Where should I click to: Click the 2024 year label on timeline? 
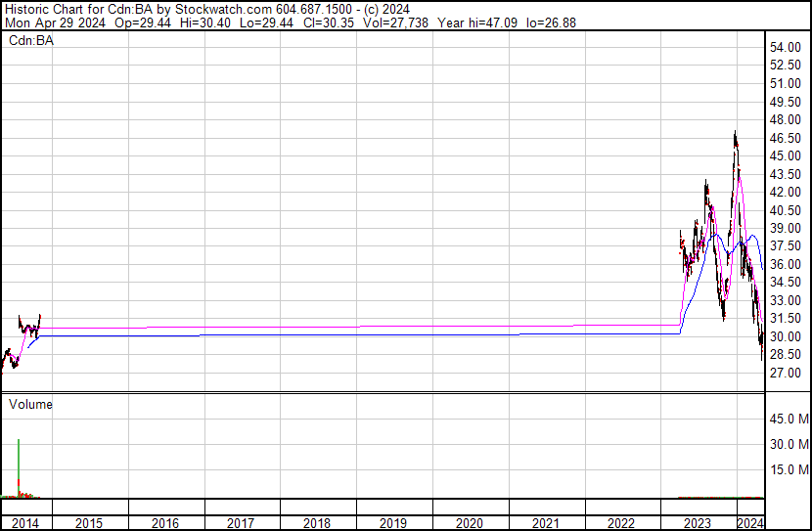(x=749, y=523)
